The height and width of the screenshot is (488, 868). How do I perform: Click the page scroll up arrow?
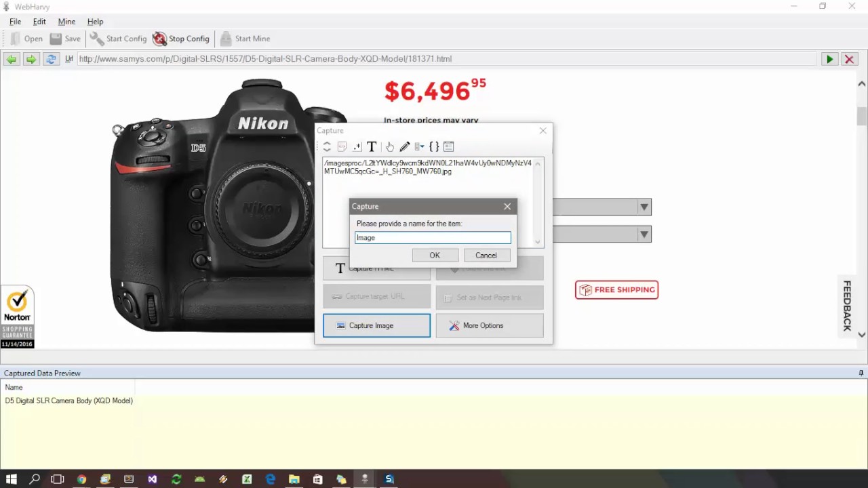pyautogui.click(x=862, y=83)
